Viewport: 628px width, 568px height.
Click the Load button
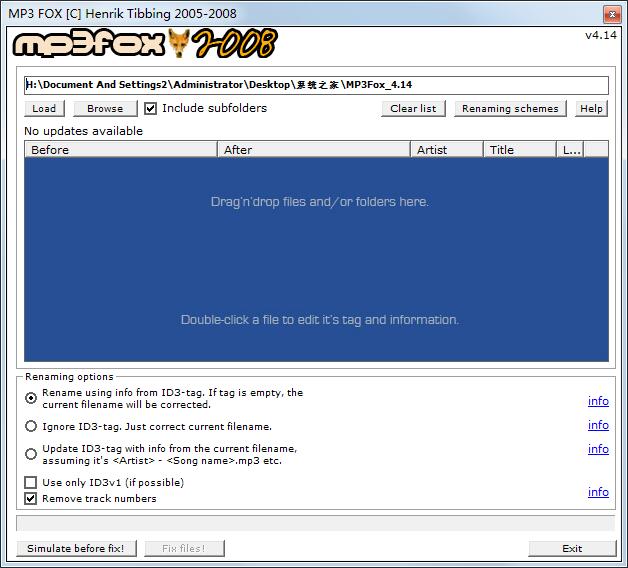(x=44, y=109)
